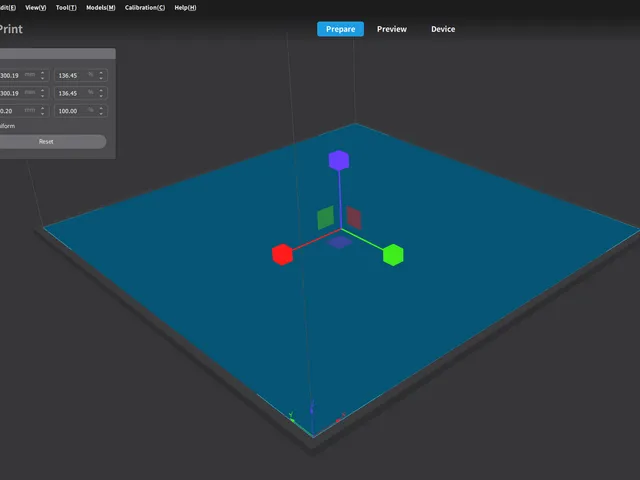This screenshot has width=640, height=480.
Task: Increase the 0.20 mm value with up arrow
Action: (42, 108)
